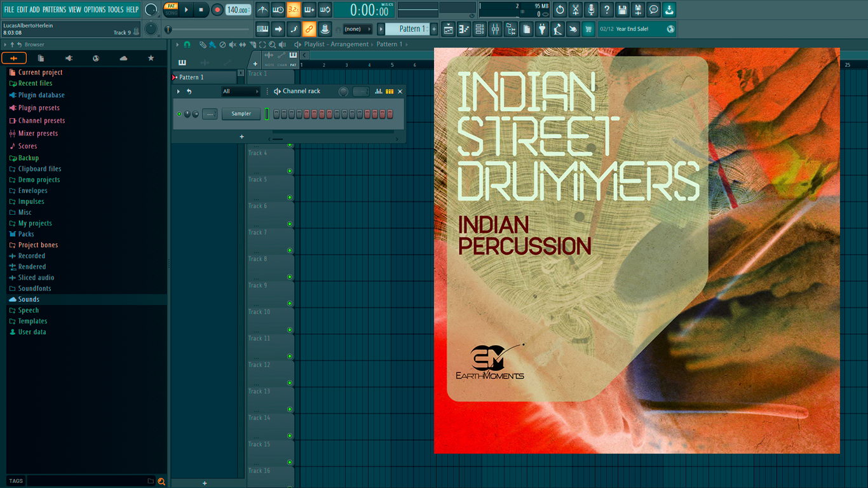Image resolution: width=868 pixels, height=488 pixels.
Task: Open the PATTERNS menu
Action: tap(55, 10)
